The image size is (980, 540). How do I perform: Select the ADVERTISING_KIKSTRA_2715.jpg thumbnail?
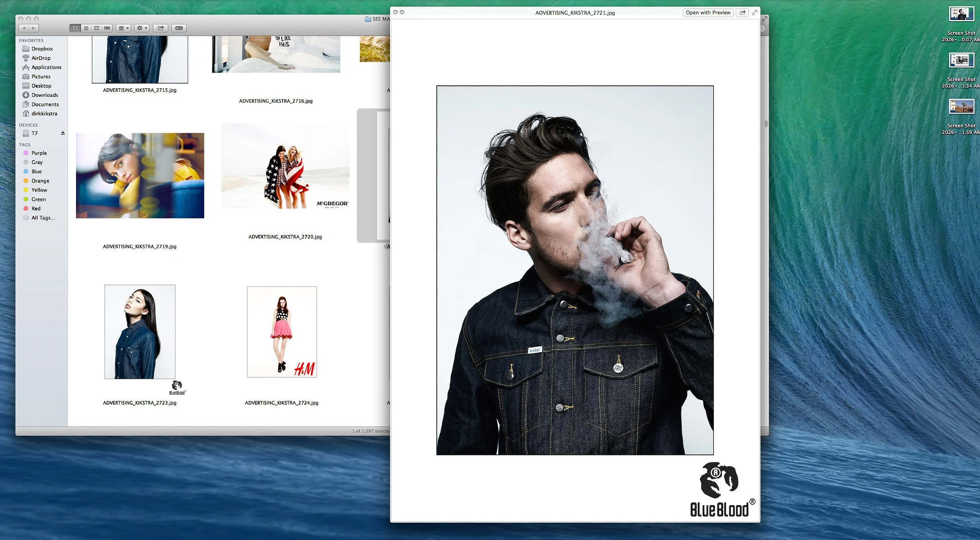point(140,59)
